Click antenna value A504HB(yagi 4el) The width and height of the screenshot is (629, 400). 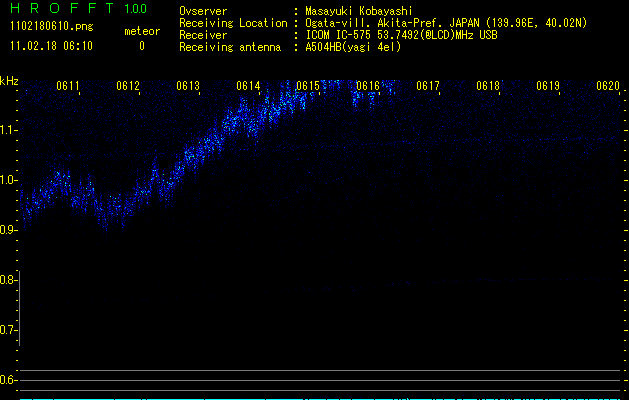point(353,47)
